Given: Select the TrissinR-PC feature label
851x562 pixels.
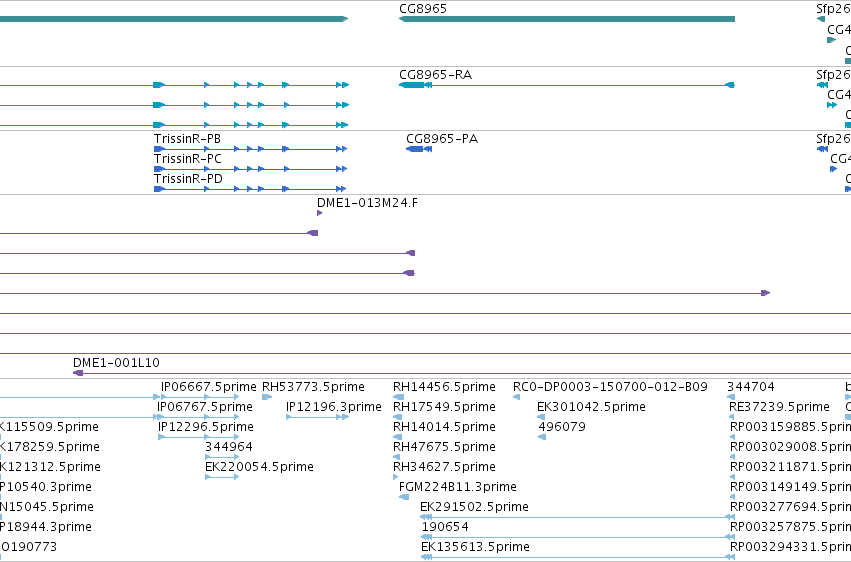Looking at the screenshot, I should [187, 159].
